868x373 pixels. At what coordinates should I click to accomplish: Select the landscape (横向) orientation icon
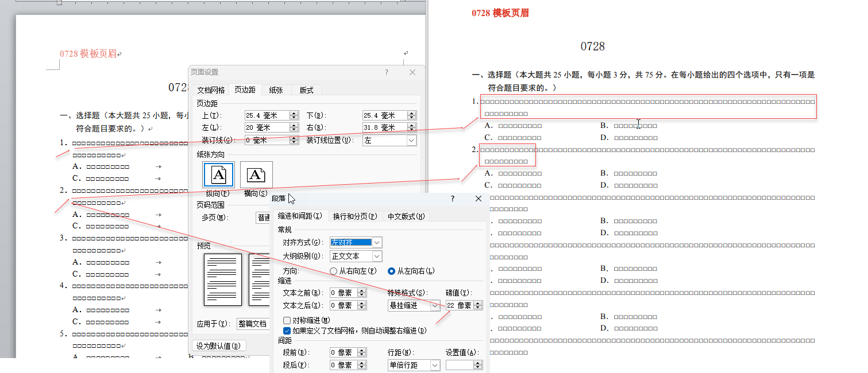coord(256,174)
